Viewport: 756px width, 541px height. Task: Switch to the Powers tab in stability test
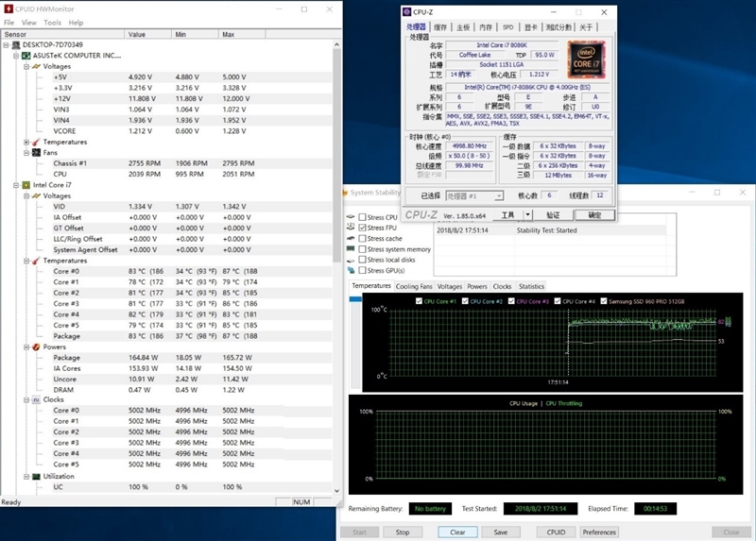coord(477,286)
